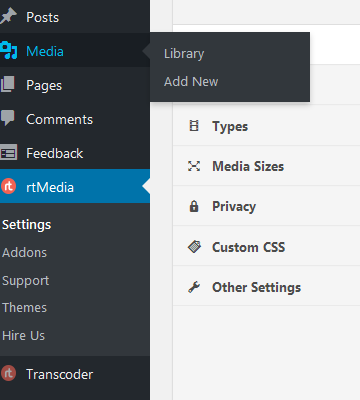This screenshot has width=360, height=400.
Task: Click the pushpin icon beside Posts
Action: coord(8,16)
